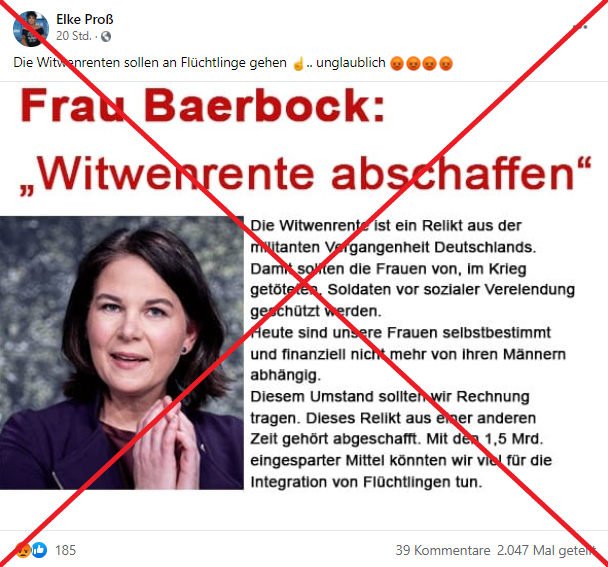
Task: Click the name Elke Proß
Action: pos(85,19)
